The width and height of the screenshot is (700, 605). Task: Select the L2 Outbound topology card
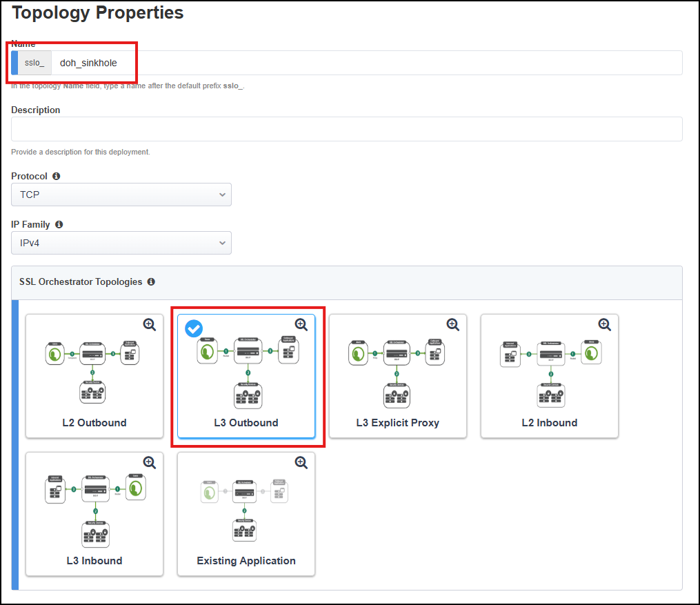94,376
